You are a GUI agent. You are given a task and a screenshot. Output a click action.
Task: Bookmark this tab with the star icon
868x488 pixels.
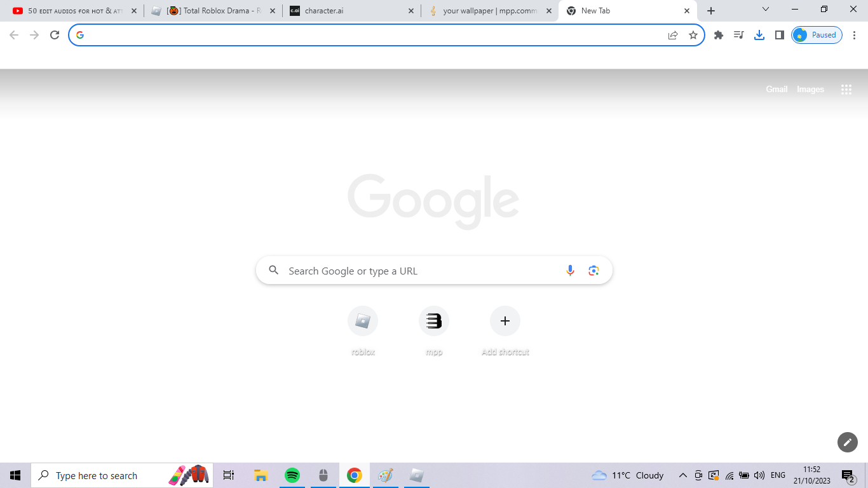pos(693,35)
